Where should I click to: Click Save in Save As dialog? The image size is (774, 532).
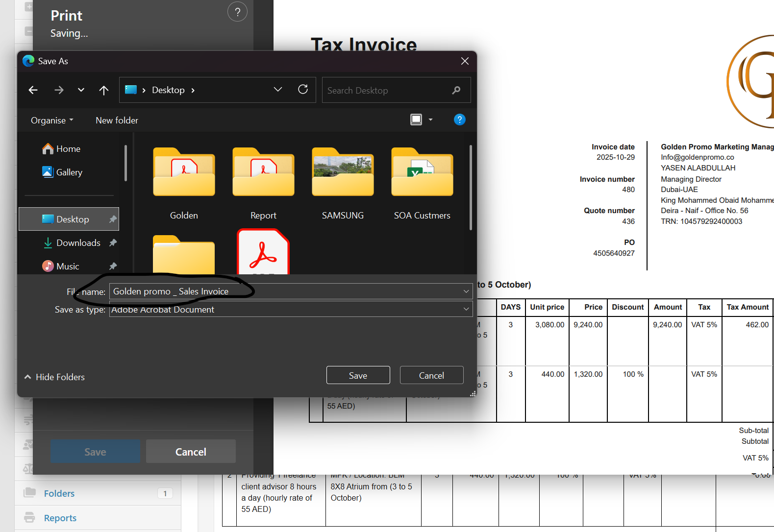tap(358, 375)
